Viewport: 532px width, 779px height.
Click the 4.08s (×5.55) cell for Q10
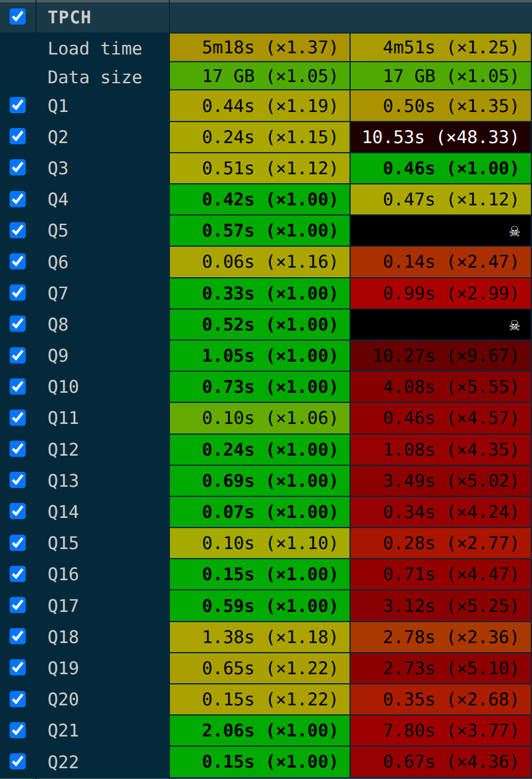coord(441,387)
